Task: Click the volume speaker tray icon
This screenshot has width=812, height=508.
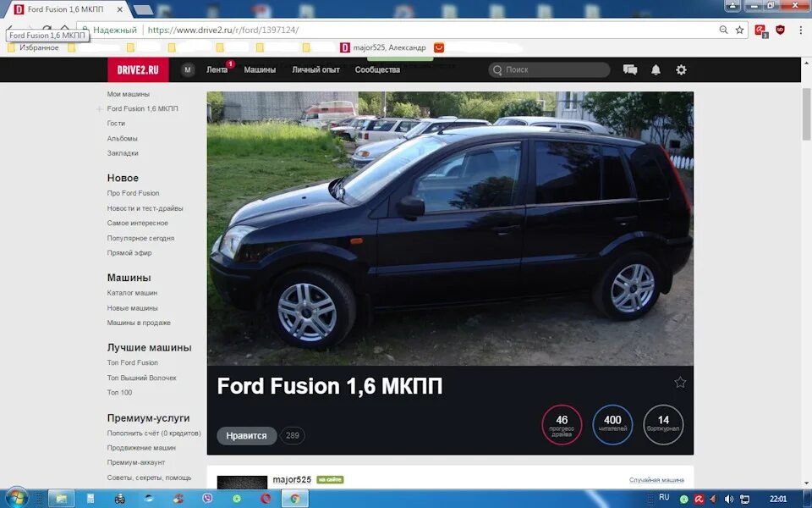Action: (x=728, y=500)
